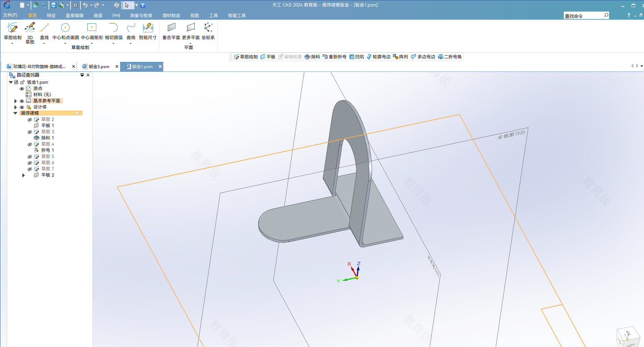Image resolution: width=644 pixels, height=347 pixels.
Task: Click 草图绘制 in the floating toolbar
Action: click(x=246, y=57)
